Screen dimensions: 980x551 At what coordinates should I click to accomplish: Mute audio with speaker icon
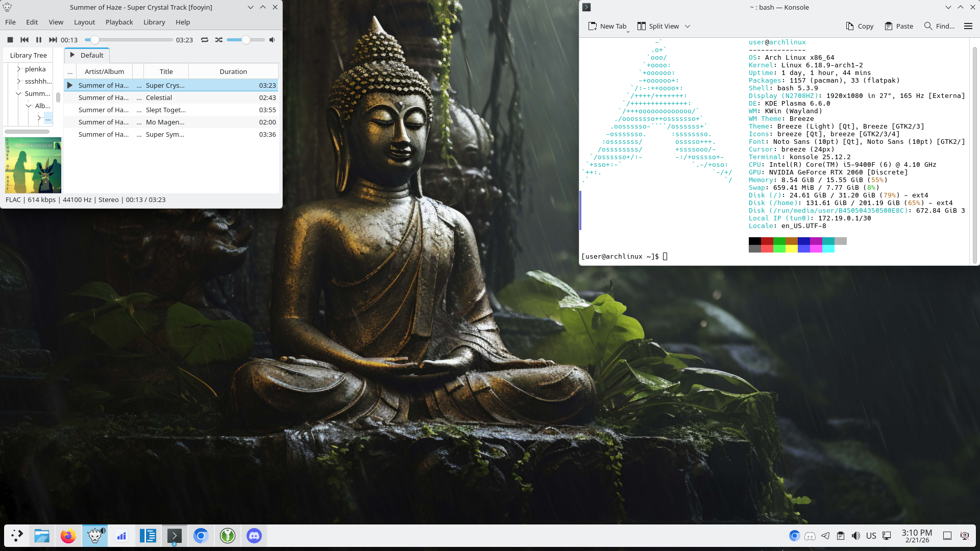pyautogui.click(x=272, y=40)
